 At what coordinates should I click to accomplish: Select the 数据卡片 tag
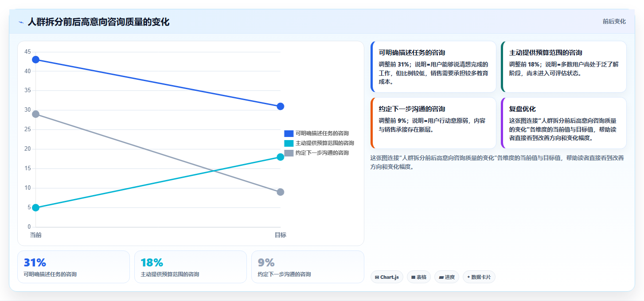point(479,277)
